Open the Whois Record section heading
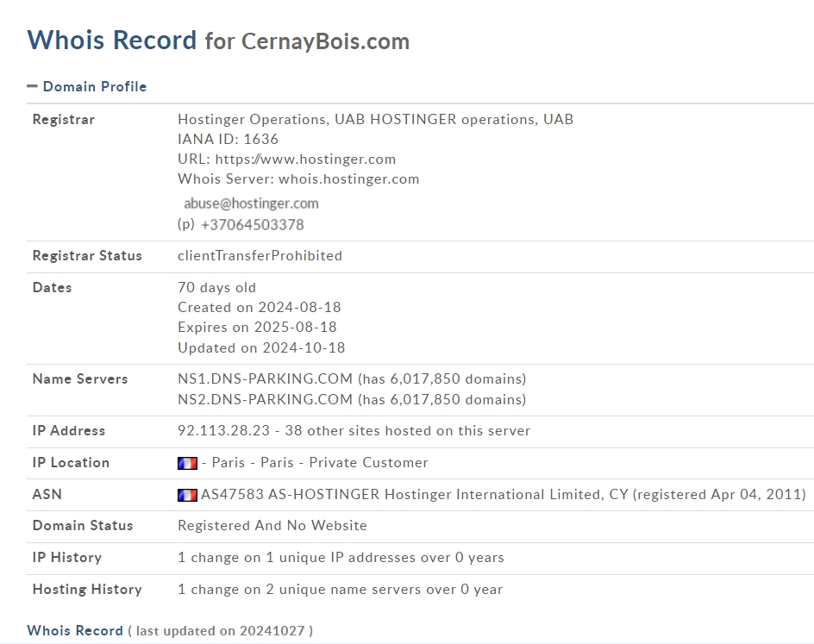 [75, 630]
